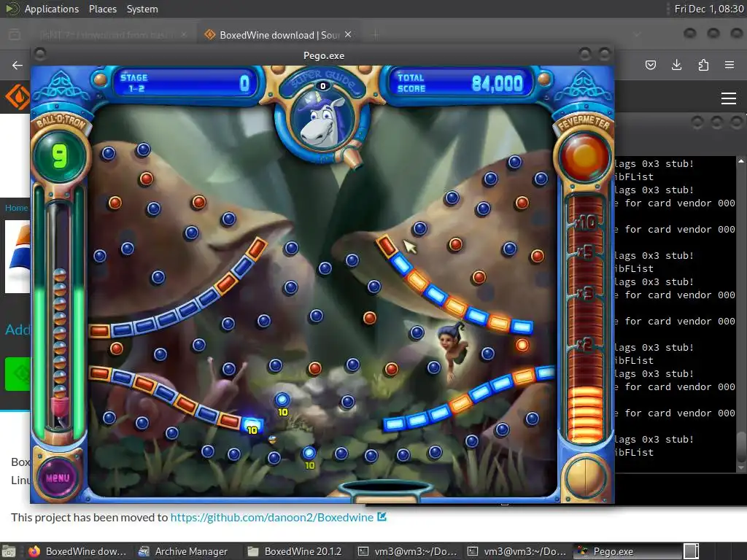747x560 pixels.
Task: Open the Places menu
Action: tap(103, 9)
